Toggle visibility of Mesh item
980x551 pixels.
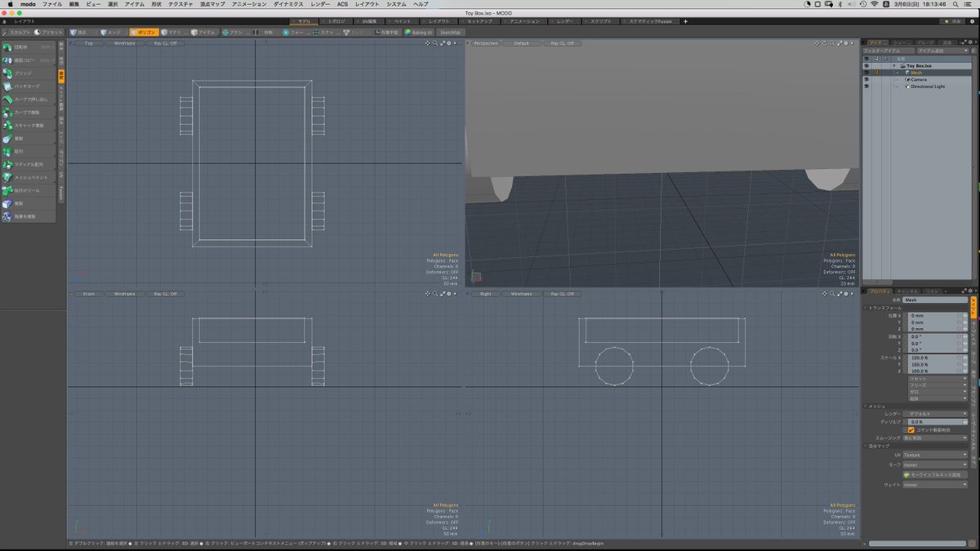(x=866, y=73)
